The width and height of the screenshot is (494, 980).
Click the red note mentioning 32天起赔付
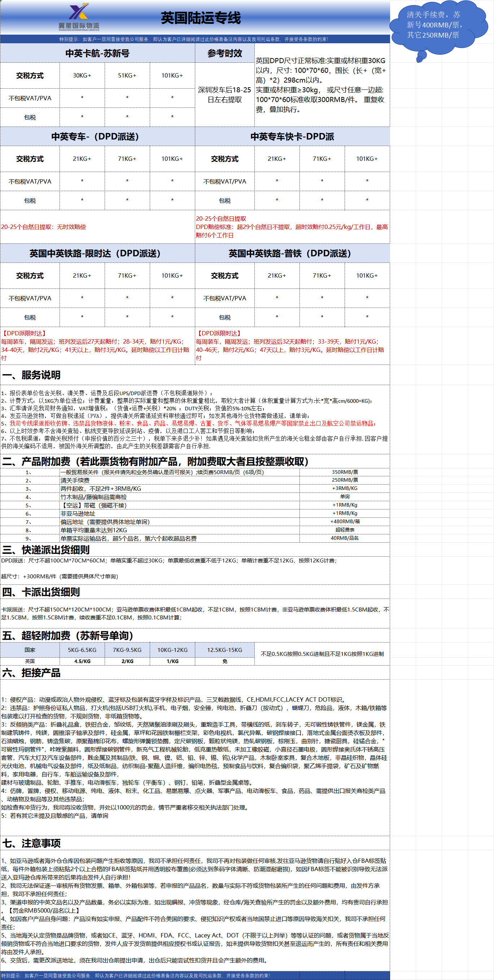(x=293, y=346)
